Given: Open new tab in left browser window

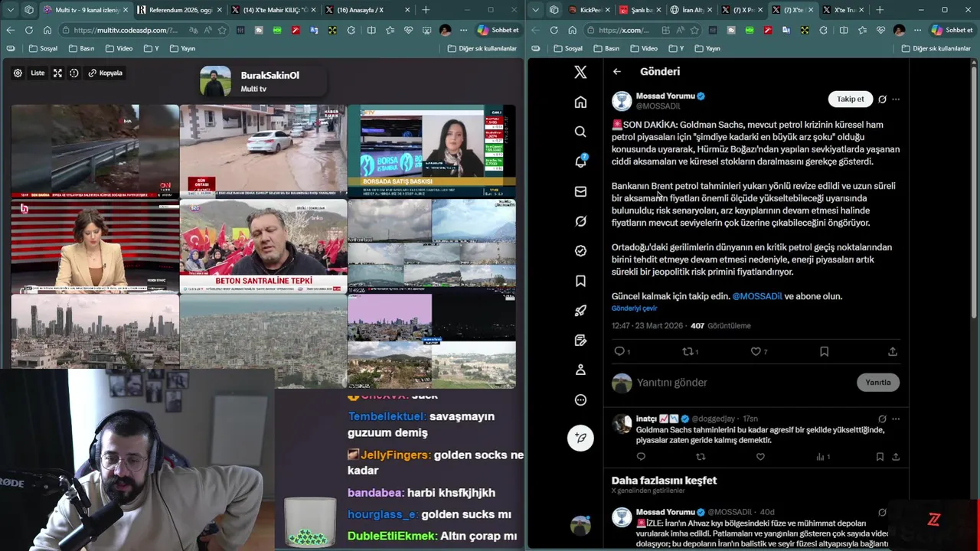Looking at the screenshot, I should tap(426, 10).
